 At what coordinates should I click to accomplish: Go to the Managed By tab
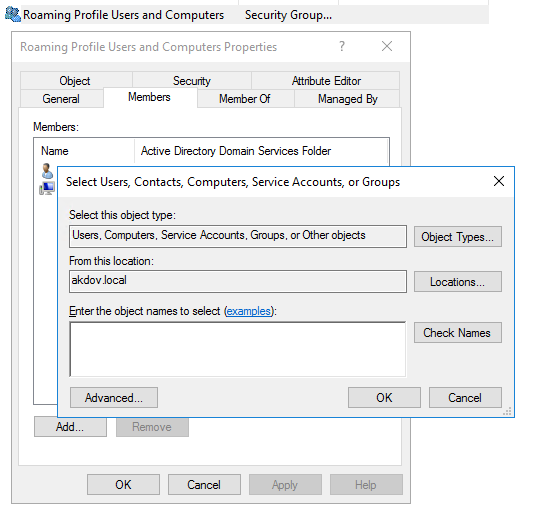pos(347,99)
